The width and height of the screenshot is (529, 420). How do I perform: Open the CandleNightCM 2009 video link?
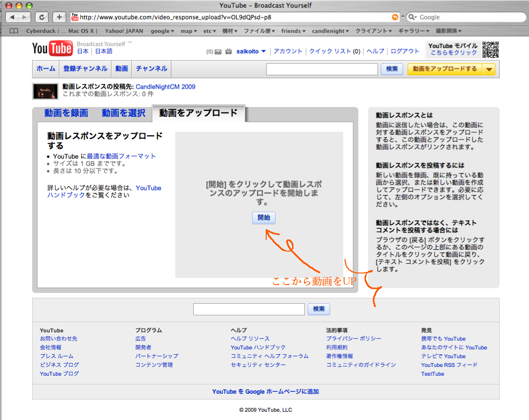pyautogui.click(x=165, y=87)
